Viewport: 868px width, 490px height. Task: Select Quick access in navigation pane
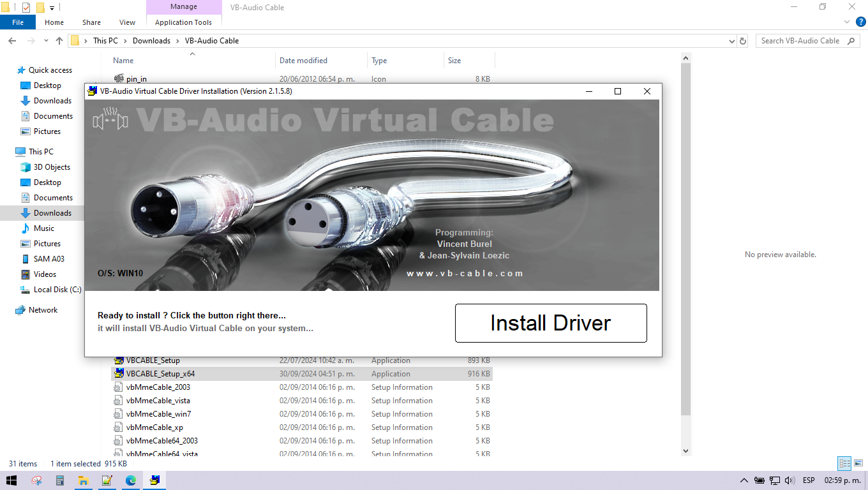[50, 70]
